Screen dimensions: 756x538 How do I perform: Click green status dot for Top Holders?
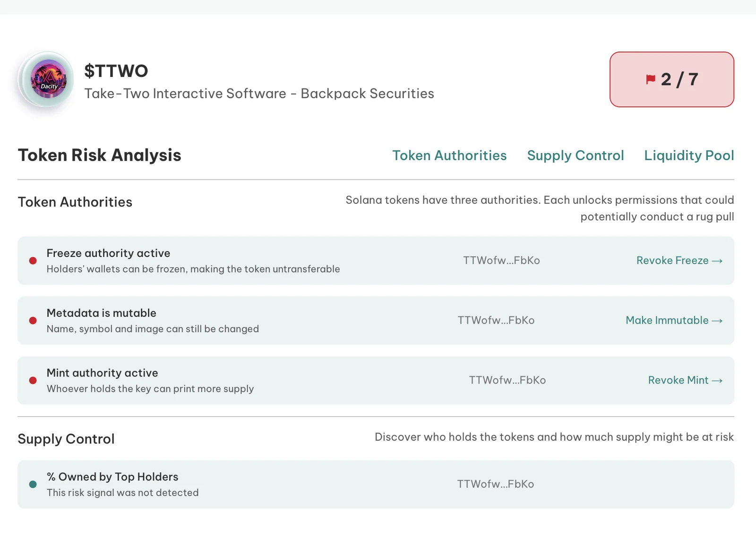[x=33, y=484]
